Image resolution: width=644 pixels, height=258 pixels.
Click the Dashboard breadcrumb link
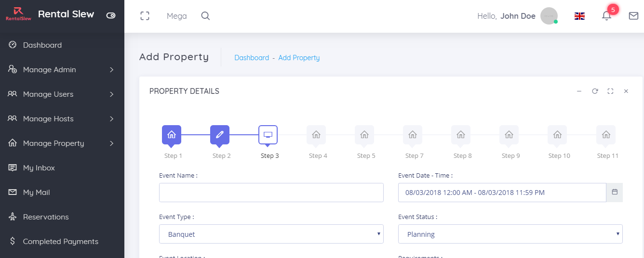(252, 58)
